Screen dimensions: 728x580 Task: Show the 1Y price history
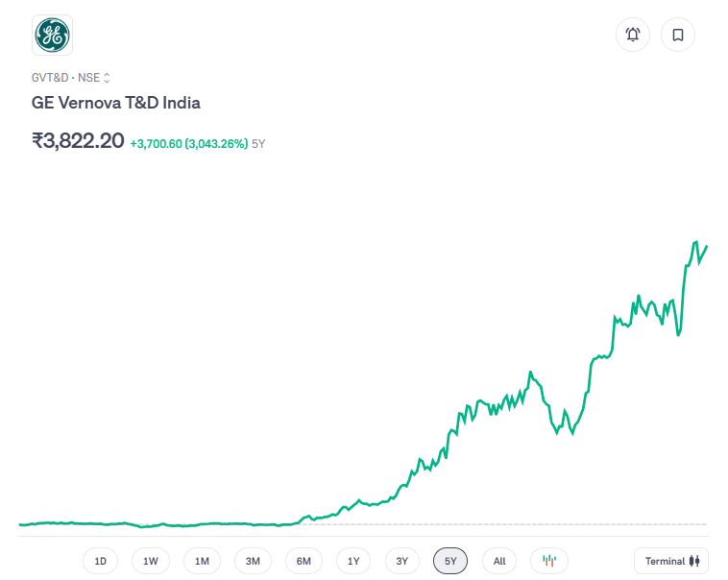[353, 561]
